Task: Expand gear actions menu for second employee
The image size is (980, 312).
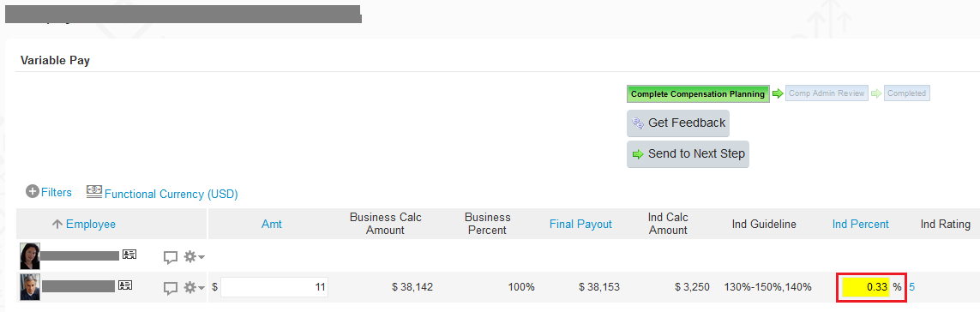Action: (x=194, y=288)
